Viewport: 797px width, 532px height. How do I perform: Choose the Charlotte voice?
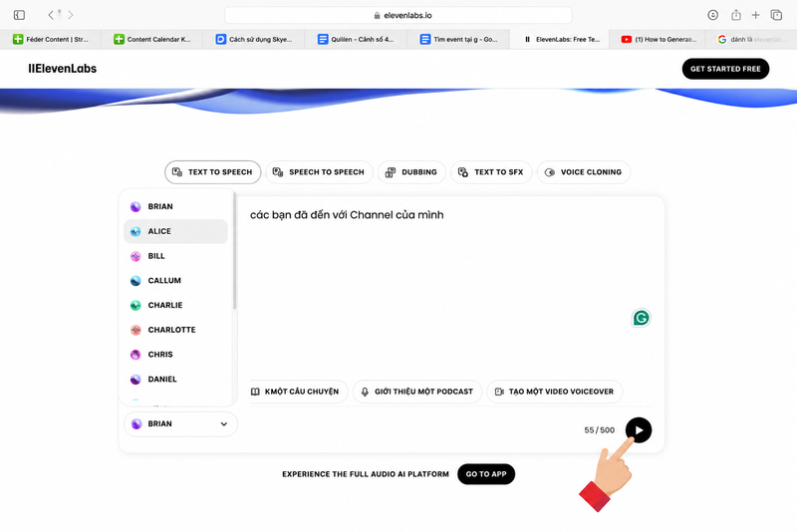[175, 330]
